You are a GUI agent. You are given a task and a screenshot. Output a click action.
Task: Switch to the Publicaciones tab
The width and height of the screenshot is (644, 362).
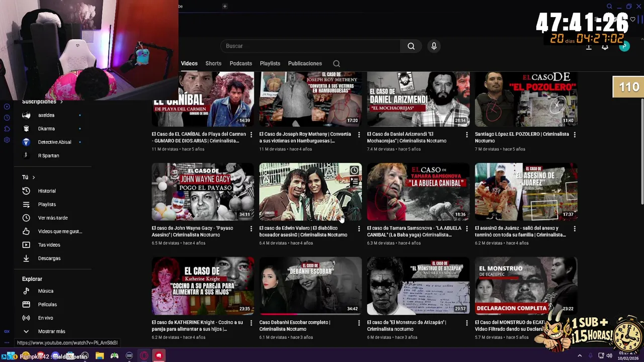point(305,63)
